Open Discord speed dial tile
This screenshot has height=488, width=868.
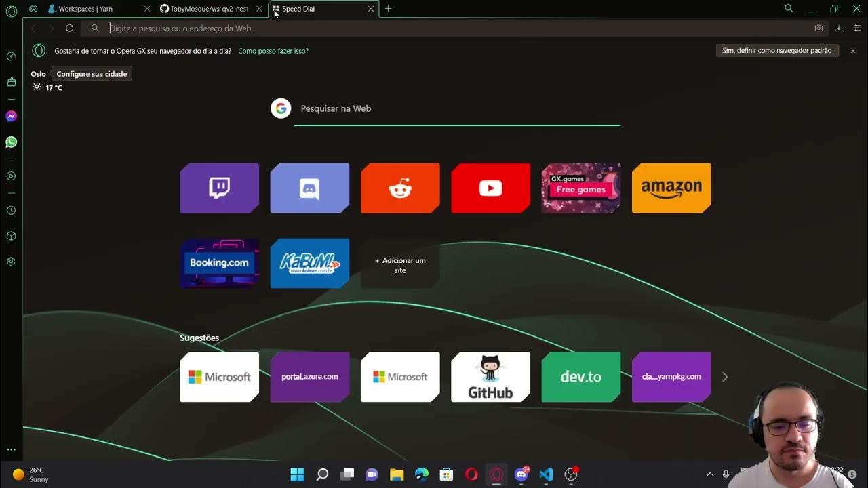[x=310, y=188]
